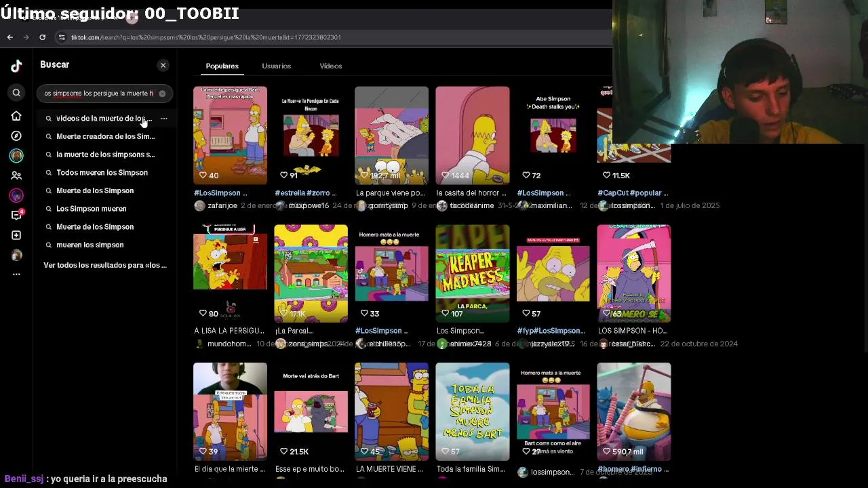Switch to the Videos tab
This screenshot has width=868, height=488.
[x=330, y=66]
